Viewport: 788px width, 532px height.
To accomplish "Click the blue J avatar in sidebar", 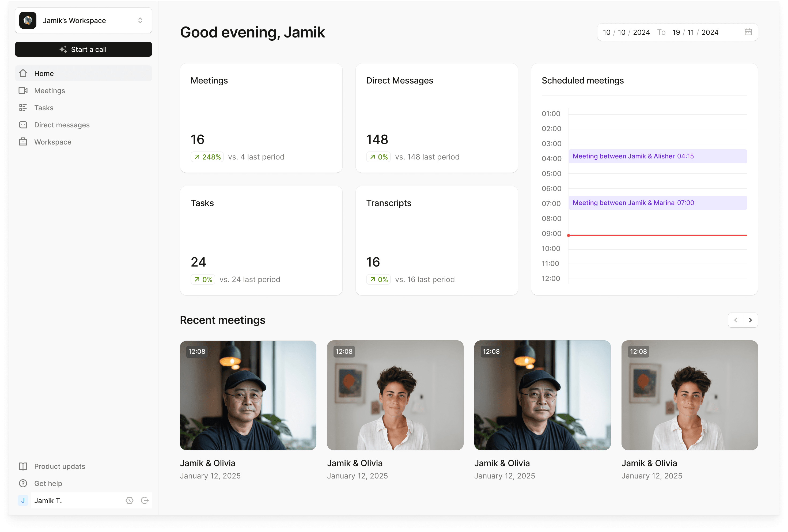I will pyautogui.click(x=23, y=500).
